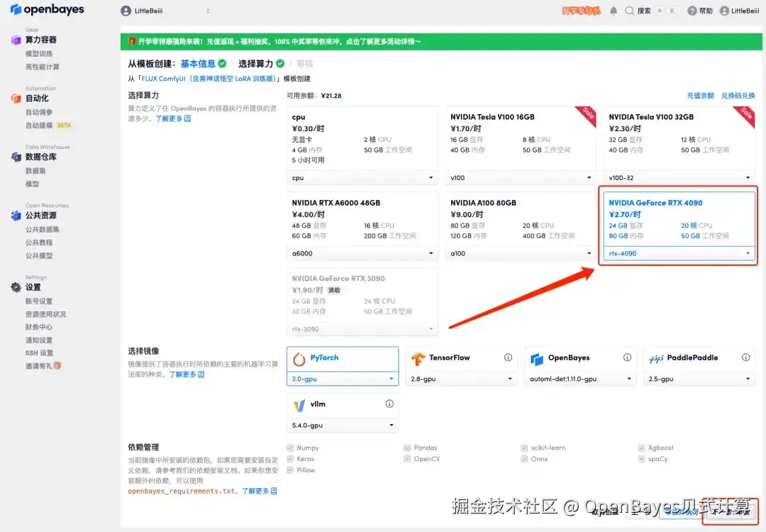Screen dimensions: 766x532
Task: Toggle the scikit-learn checkbox
Action: (524, 448)
